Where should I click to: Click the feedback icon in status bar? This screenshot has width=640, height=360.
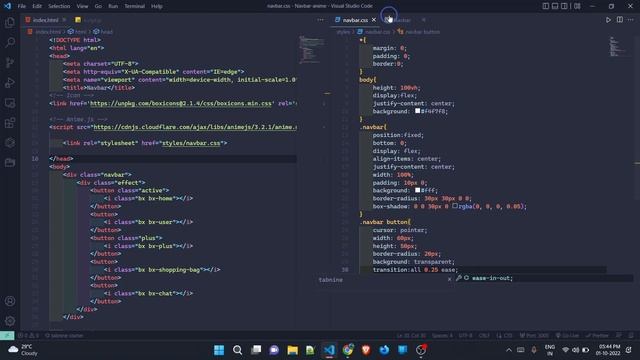click(619, 336)
